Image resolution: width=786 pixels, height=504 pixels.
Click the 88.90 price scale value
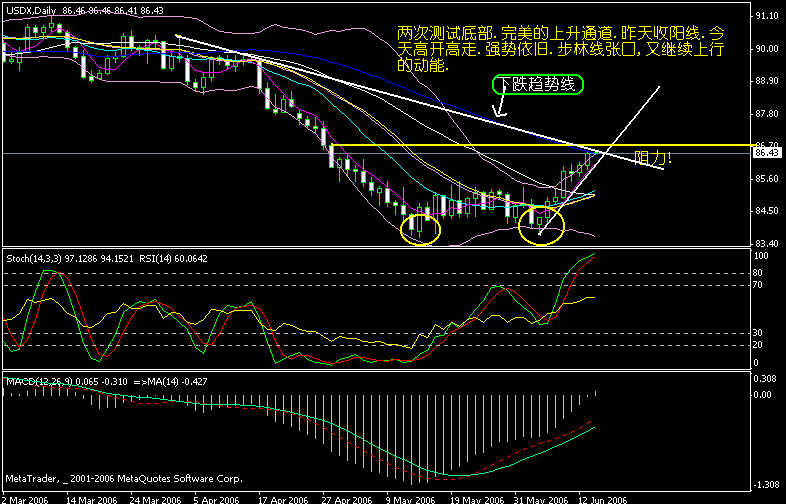(767, 81)
